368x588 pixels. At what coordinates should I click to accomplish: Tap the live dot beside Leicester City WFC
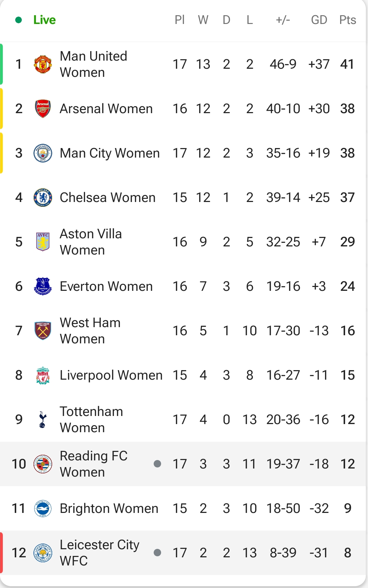(158, 553)
